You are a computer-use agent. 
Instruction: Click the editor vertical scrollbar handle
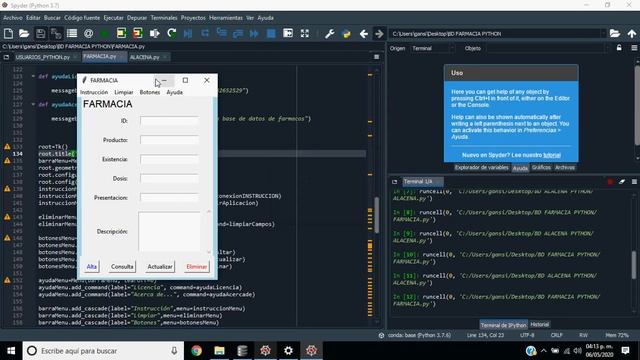(377, 216)
